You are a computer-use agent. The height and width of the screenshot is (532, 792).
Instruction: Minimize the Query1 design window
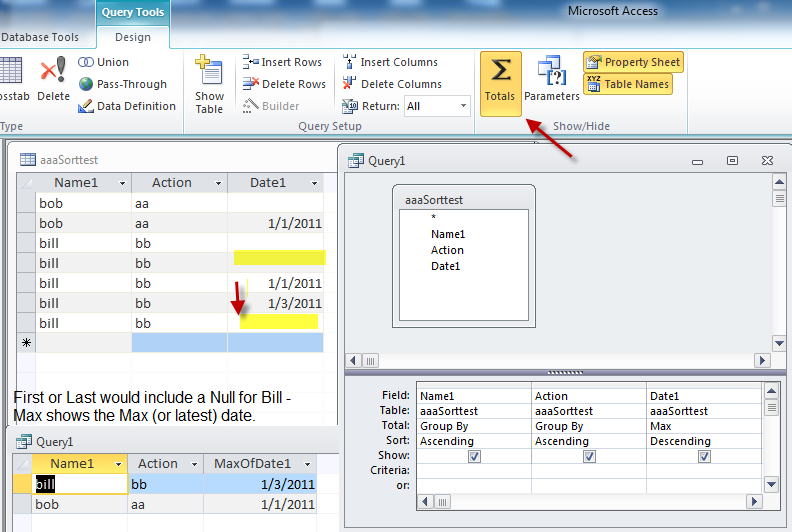click(x=698, y=162)
